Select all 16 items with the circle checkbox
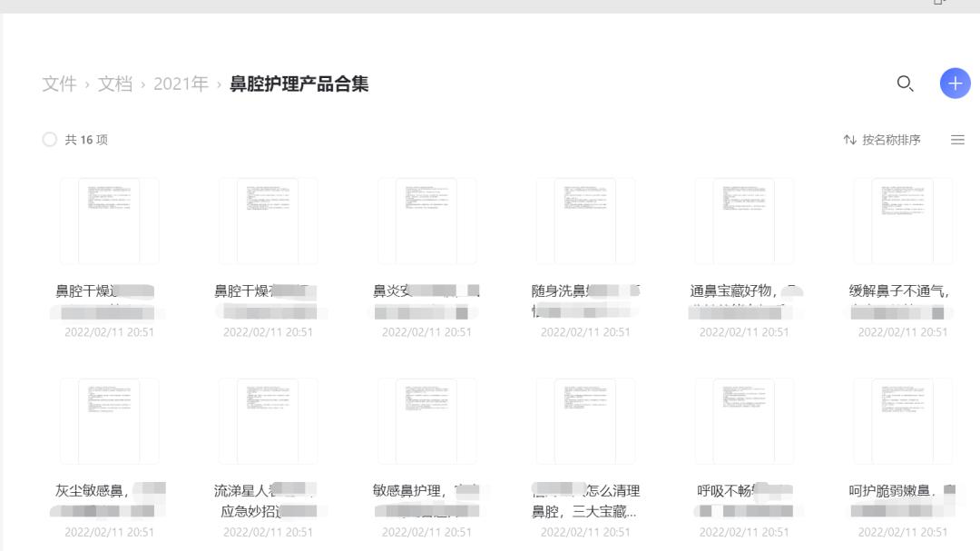The height and width of the screenshot is (551, 980). click(x=50, y=139)
